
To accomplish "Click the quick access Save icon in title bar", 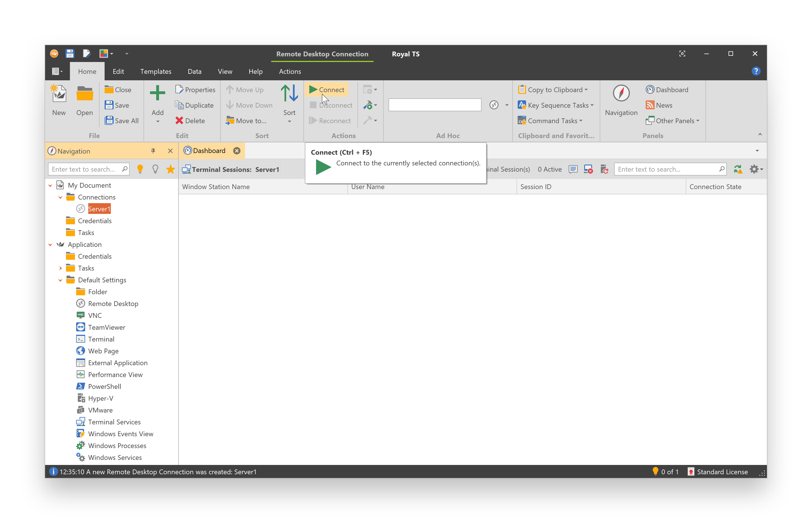I will click(70, 54).
